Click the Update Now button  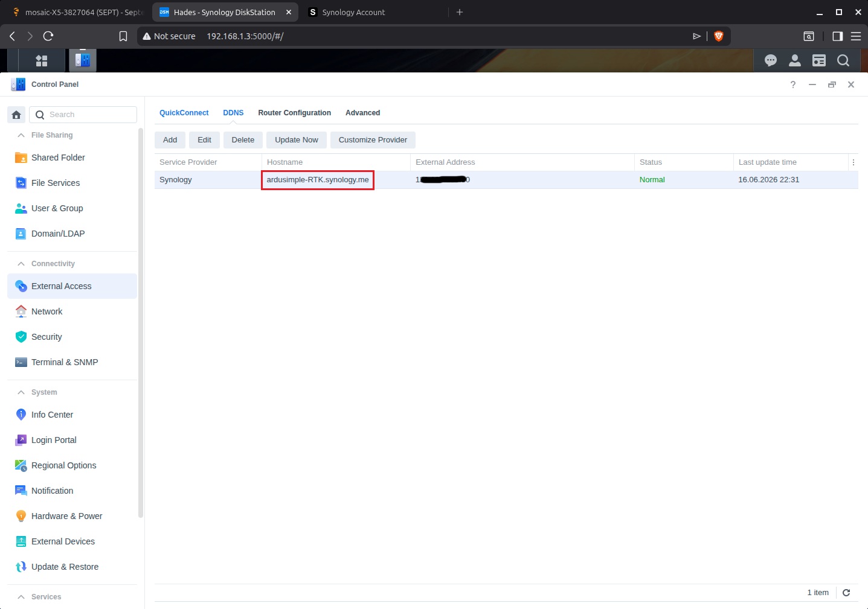(x=297, y=140)
